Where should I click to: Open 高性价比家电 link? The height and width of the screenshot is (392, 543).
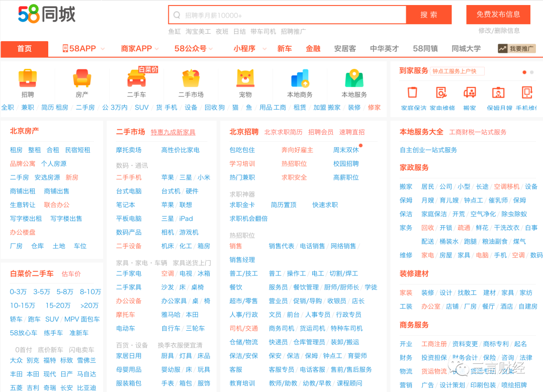[180, 150]
